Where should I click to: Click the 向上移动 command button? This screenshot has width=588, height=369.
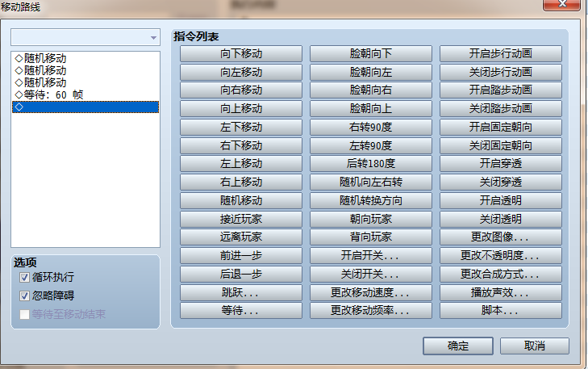pos(240,108)
